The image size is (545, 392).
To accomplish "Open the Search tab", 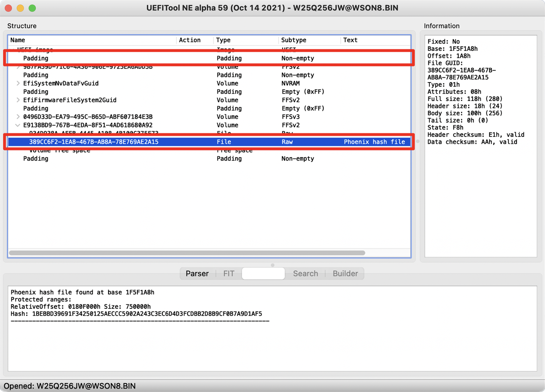I will 305,274.
